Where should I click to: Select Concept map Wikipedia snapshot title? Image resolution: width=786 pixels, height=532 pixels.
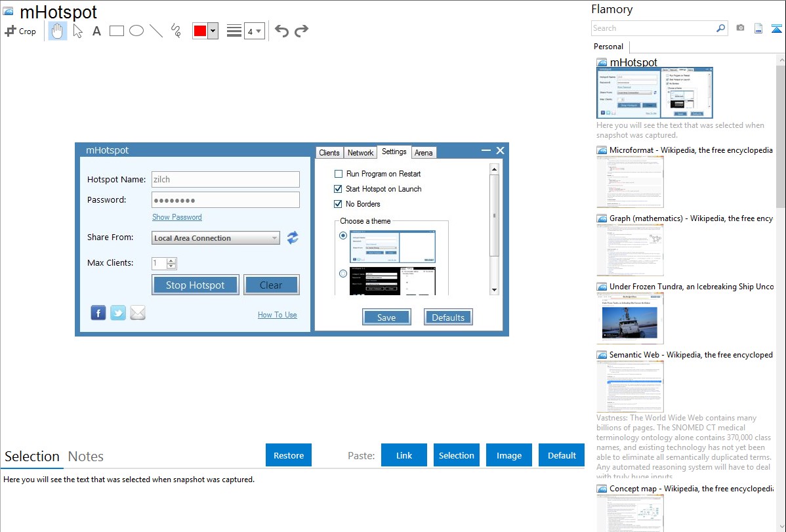click(x=691, y=489)
